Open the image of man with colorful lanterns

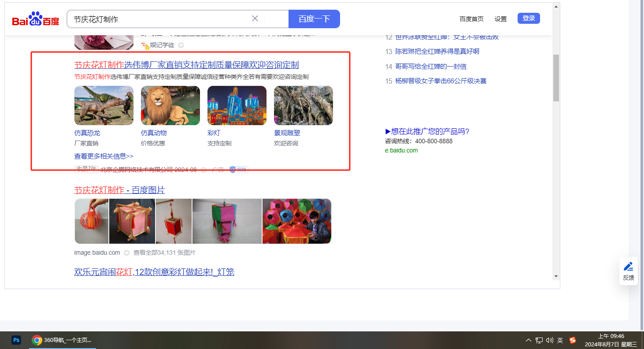pyautogui.click(x=297, y=221)
